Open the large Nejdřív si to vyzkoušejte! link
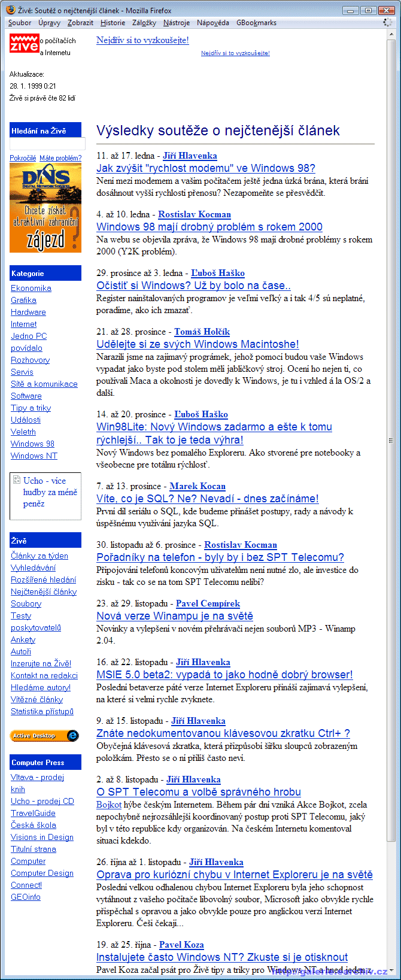This screenshot has width=401, height=980. coord(142,40)
